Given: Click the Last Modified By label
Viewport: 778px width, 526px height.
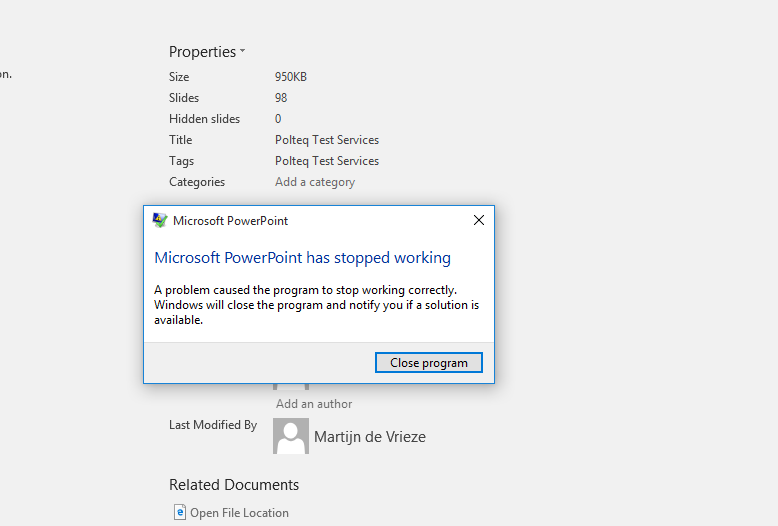Looking at the screenshot, I should click(x=213, y=425).
